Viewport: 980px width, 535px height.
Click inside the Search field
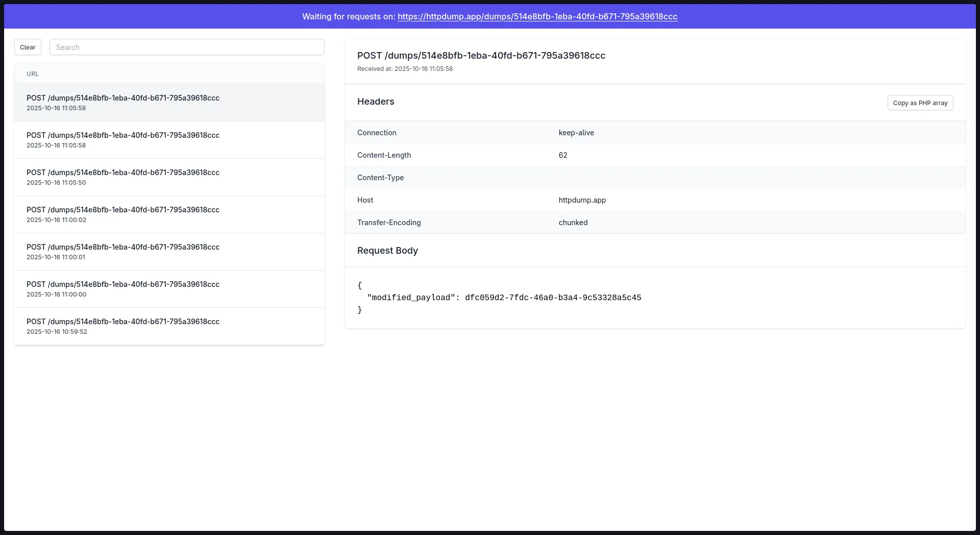point(186,47)
